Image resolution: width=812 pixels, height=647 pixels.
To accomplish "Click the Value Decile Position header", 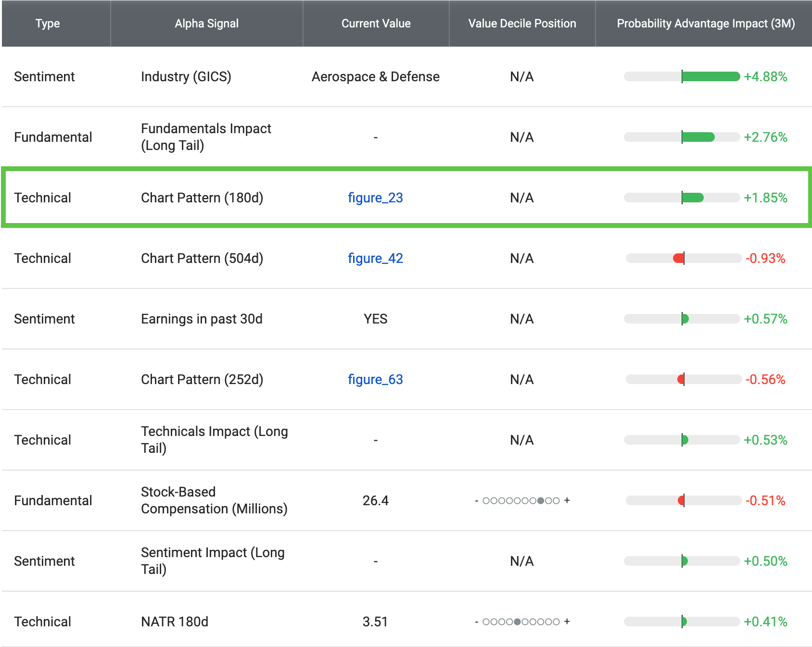I will (x=522, y=23).
